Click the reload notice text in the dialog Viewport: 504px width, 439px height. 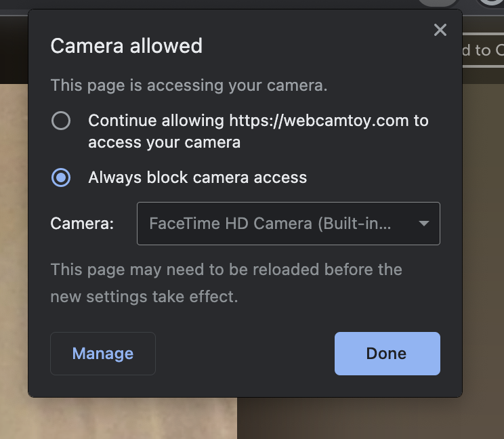(x=226, y=283)
